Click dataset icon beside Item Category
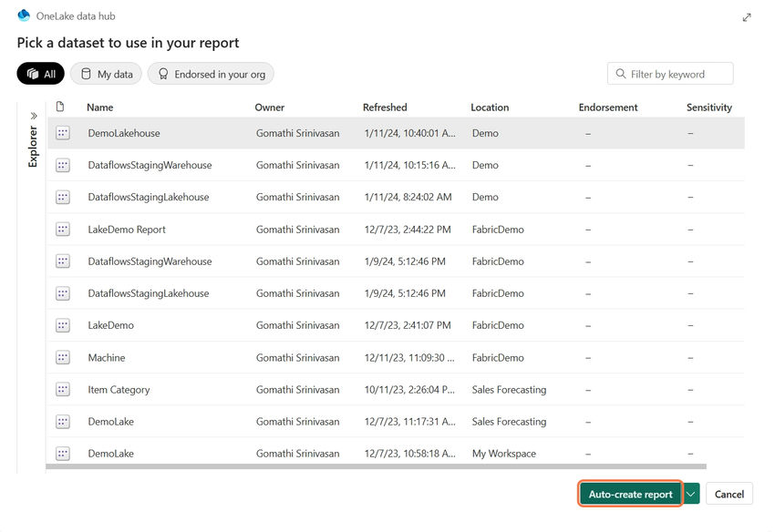 tap(63, 390)
